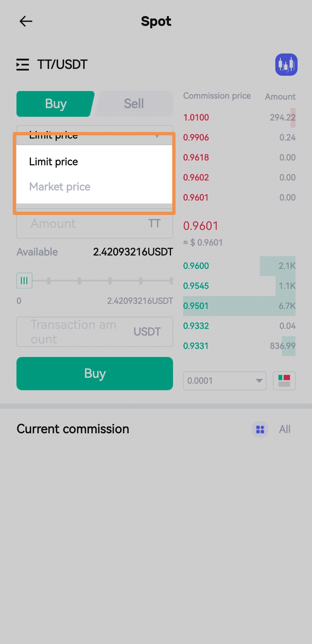Tap the TT/USDT pair name

click(62, 64)
